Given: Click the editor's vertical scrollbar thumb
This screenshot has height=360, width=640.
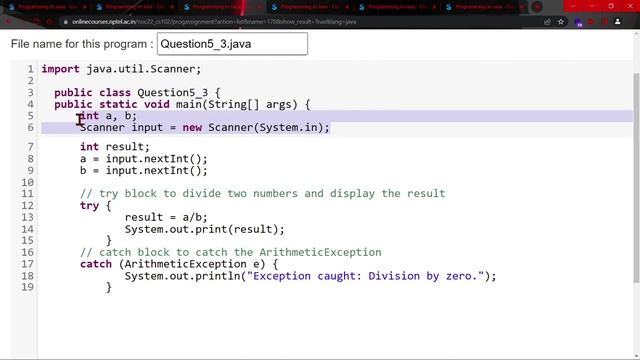Looking at the screenshot, I should click(x=636, y=178).
